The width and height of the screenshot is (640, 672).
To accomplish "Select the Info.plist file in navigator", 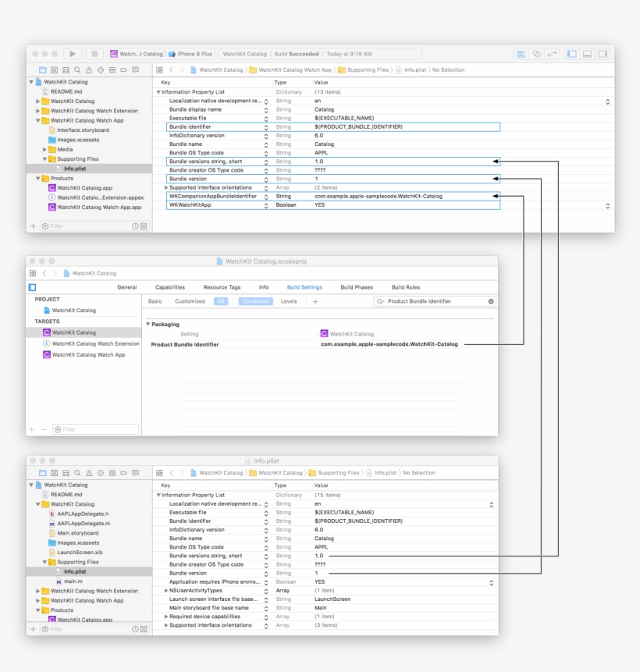I will click(76, 169).
